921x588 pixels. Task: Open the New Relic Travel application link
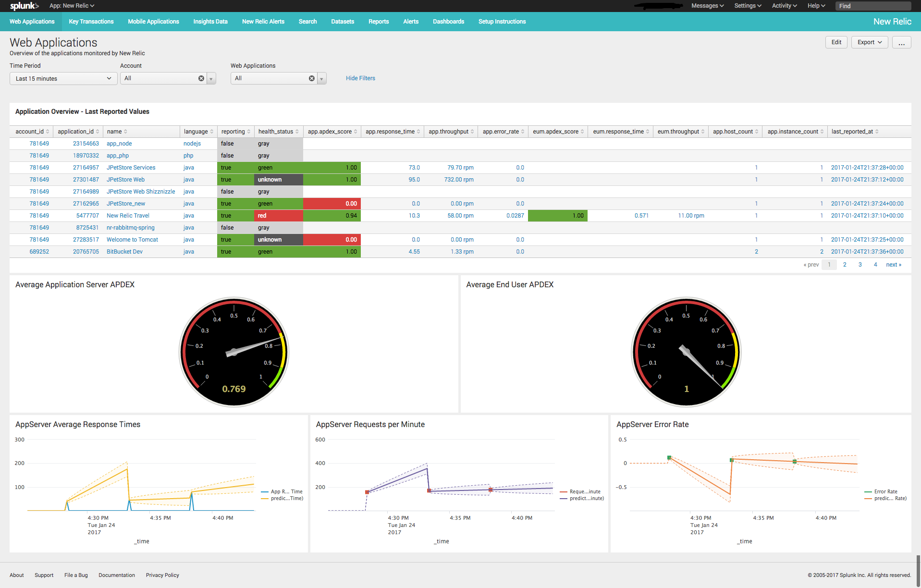[x=128, y=216]
